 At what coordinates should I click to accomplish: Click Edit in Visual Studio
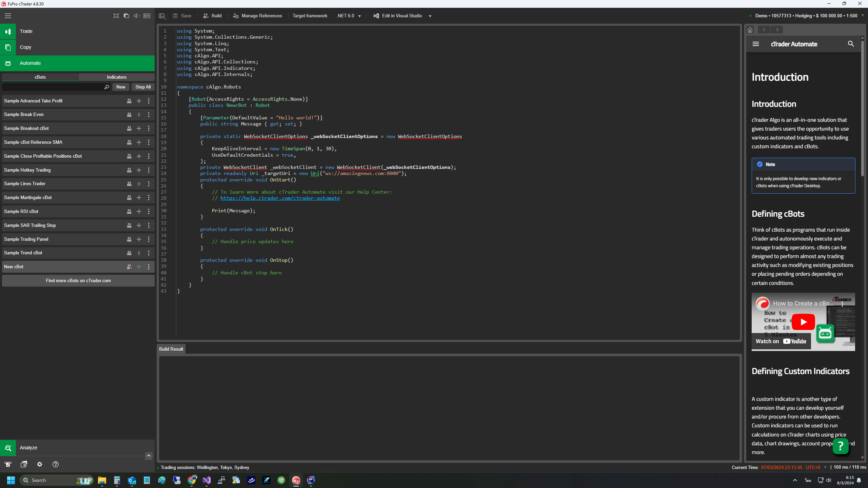coord(398,16)
